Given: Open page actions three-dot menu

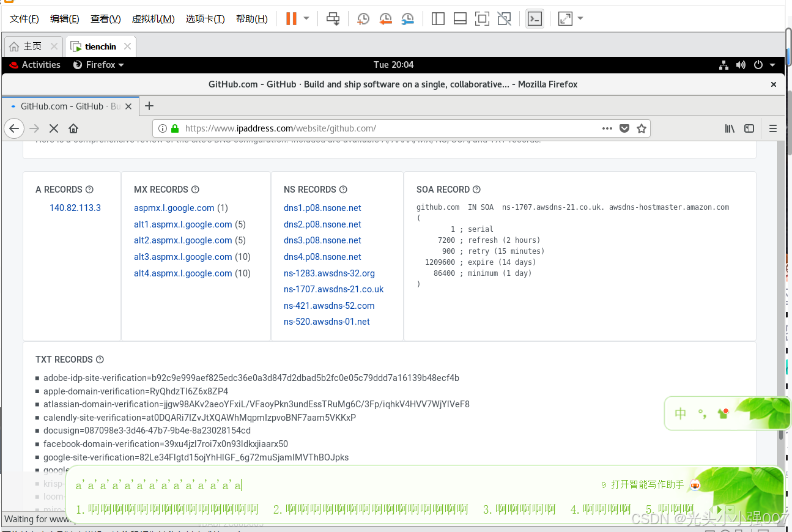Looking at the screenshot, I should [x=607, y=128].
